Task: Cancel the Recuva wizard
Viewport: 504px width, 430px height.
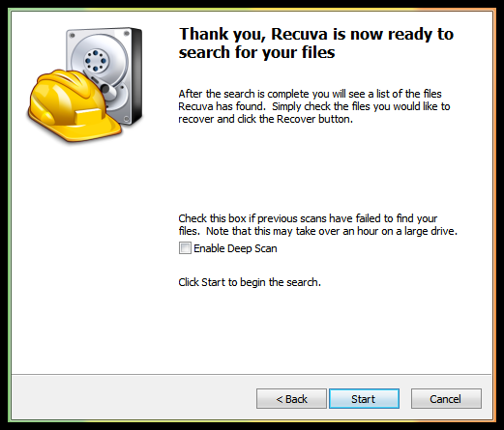Action: point(446,399)
